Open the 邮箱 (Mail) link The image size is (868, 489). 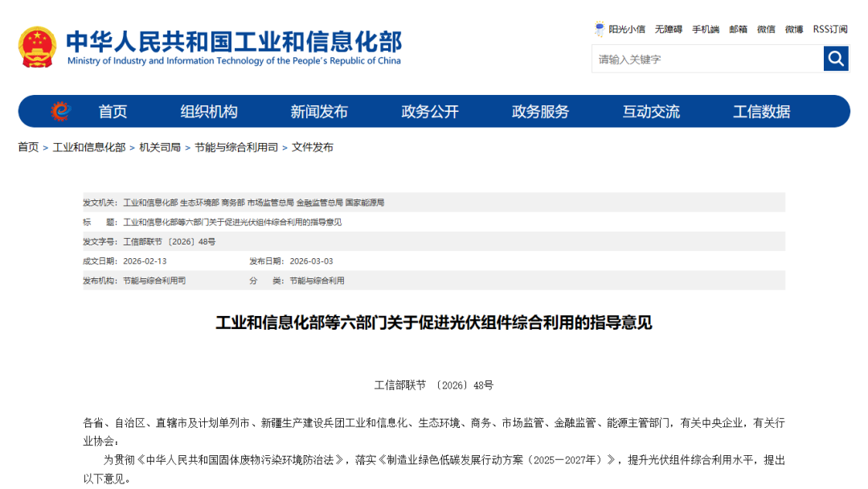(x=737, y=29)
